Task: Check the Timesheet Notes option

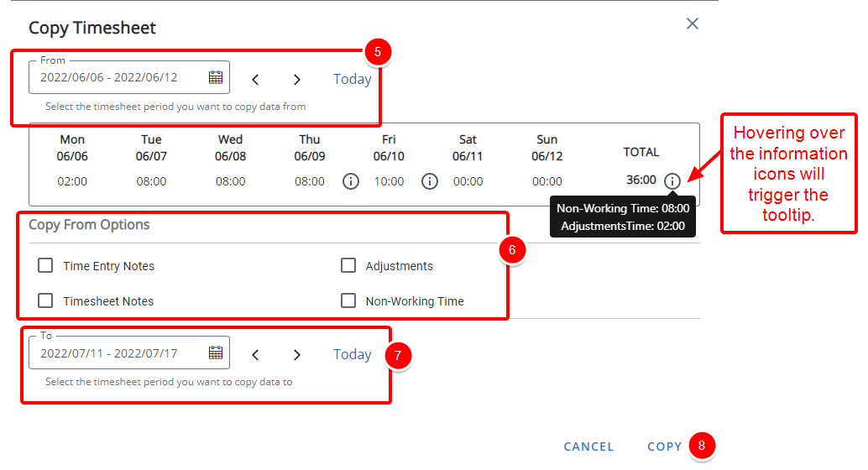Action: point(45,300)
